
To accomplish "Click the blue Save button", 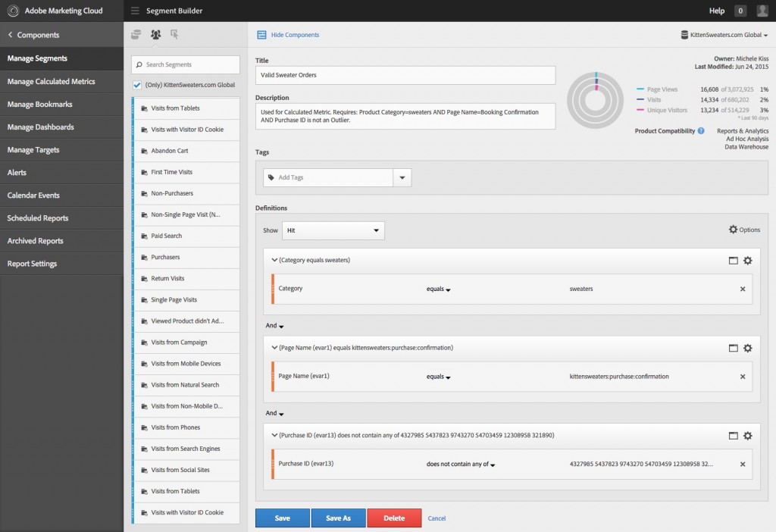I will (283, 518).
